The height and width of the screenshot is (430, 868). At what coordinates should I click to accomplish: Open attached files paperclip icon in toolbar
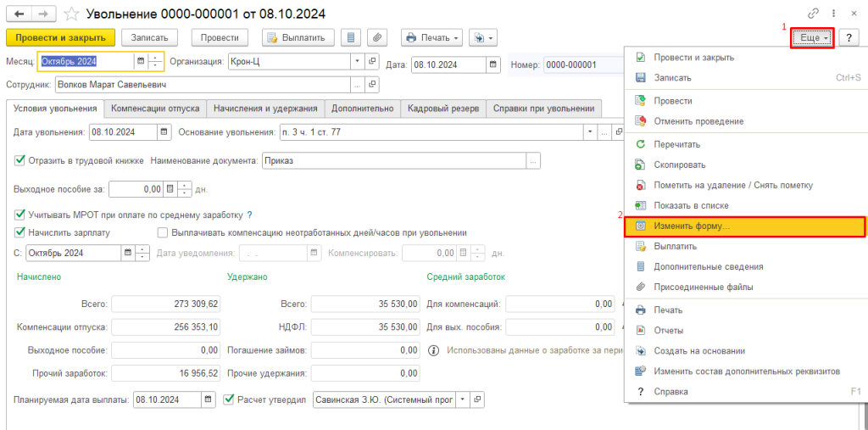[376, 37]
